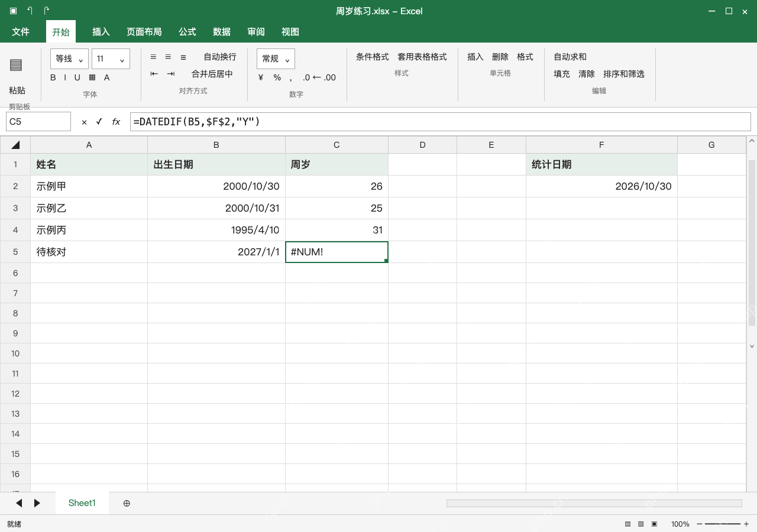Screen dimensions: 757x532
Task: Open the 清除 clear menu
Action: tap(587, 74)
